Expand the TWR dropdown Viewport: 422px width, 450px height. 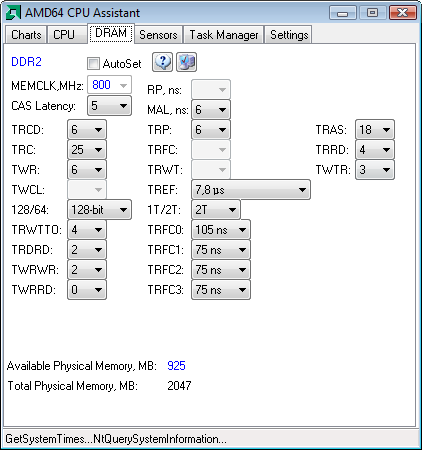click(87, 170)
